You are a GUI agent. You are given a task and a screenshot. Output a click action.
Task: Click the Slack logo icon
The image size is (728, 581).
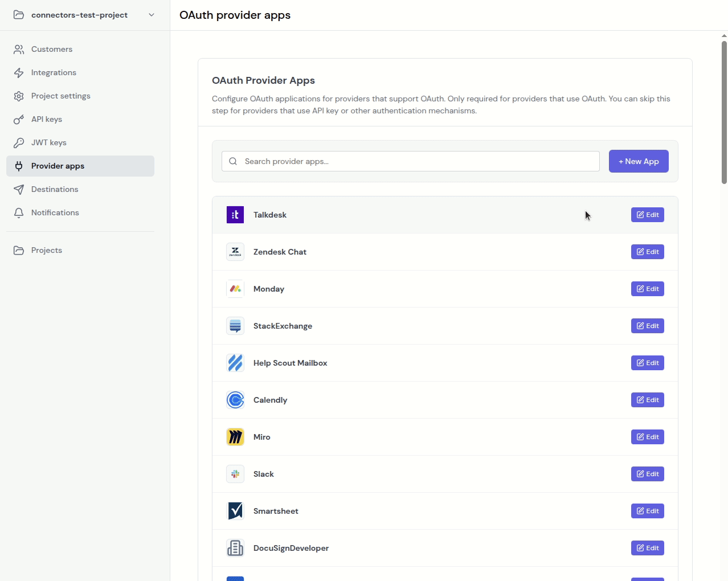click(x=235, y=474)
